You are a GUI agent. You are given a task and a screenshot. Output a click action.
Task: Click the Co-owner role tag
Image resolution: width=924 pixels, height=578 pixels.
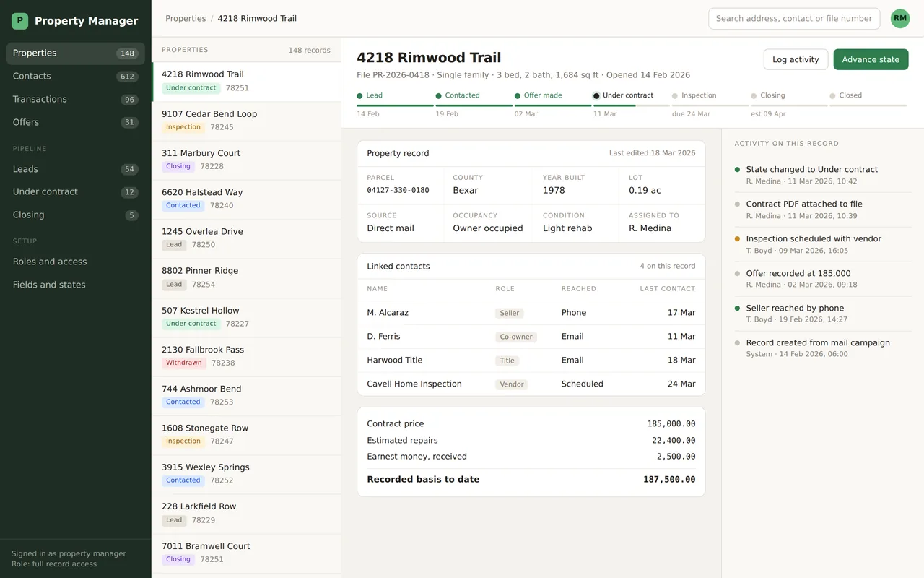coord(516,337)
